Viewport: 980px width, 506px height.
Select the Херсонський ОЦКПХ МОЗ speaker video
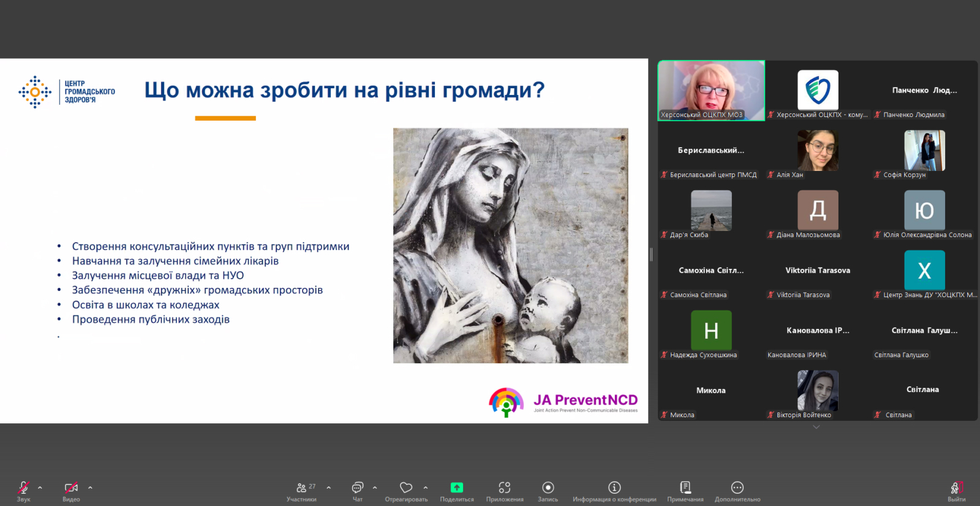point(711,90)
